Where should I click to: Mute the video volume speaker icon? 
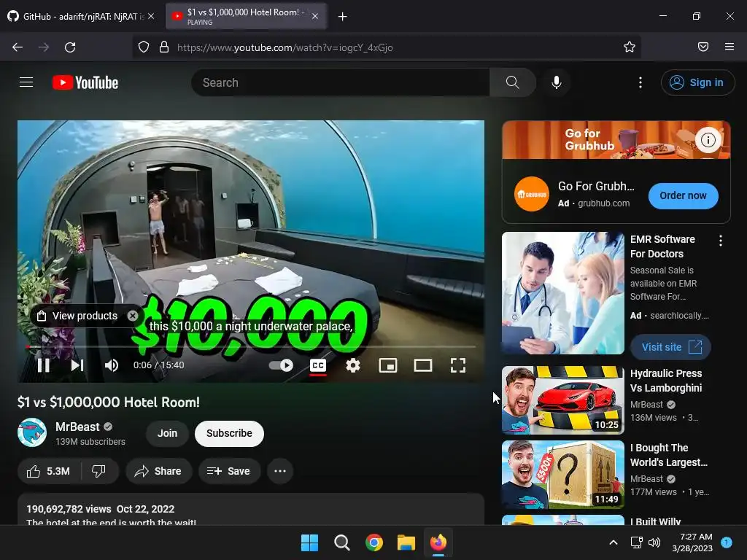[x=112, y=365]
